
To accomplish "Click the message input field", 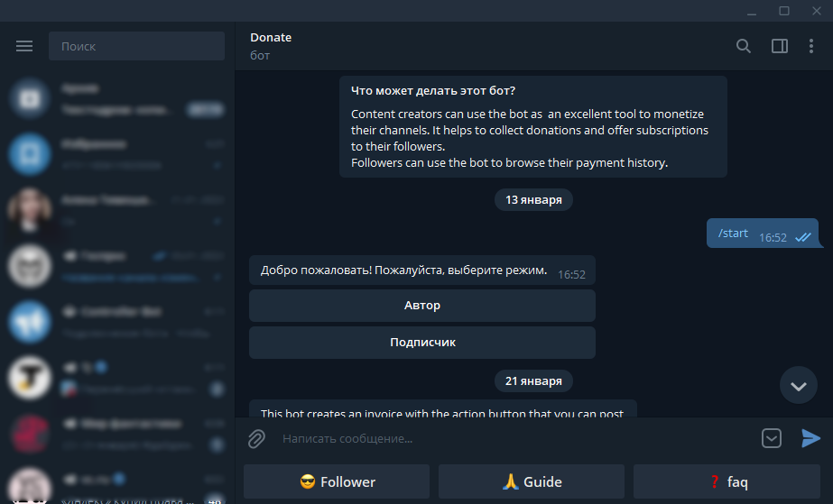I will [514, 438].
